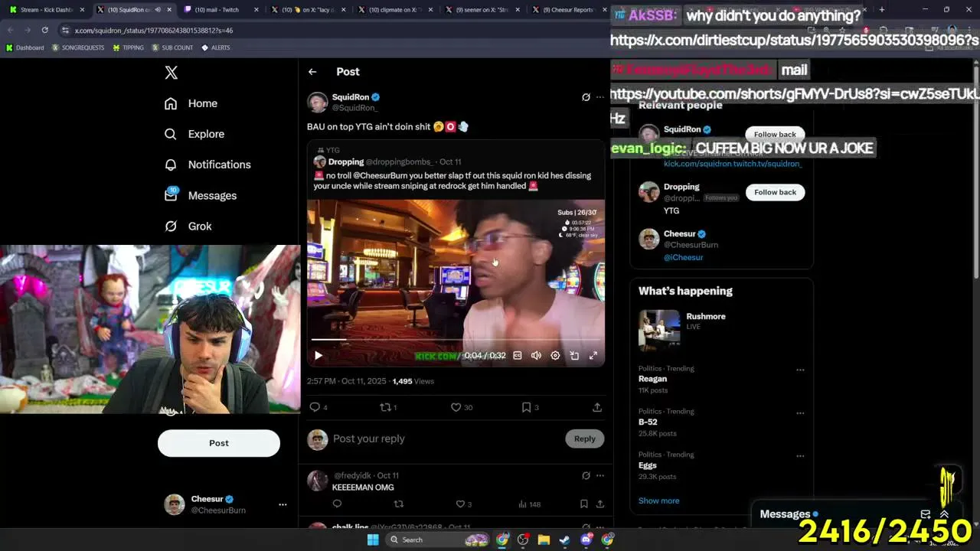This screenshot has height=551, width=980.
Task: Open the SONGREQUESTS bookmark
Action: point(77,47)
